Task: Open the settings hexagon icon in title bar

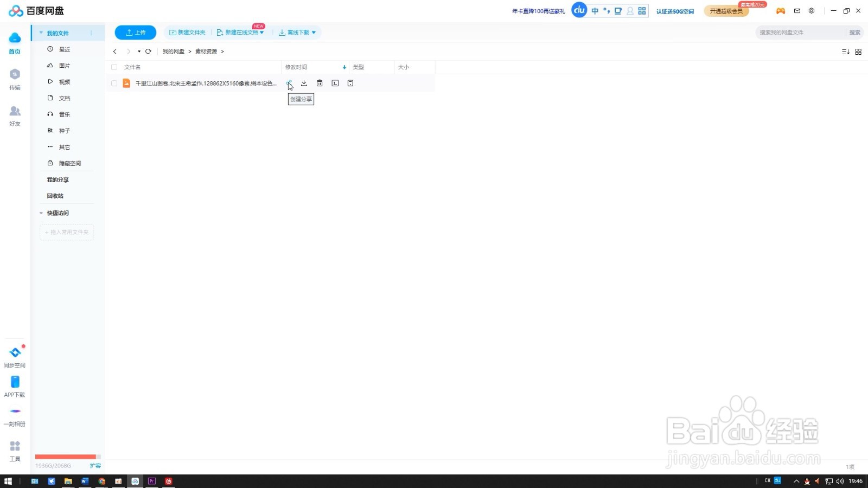Action: pyautogui.click(x=812, y=11)
